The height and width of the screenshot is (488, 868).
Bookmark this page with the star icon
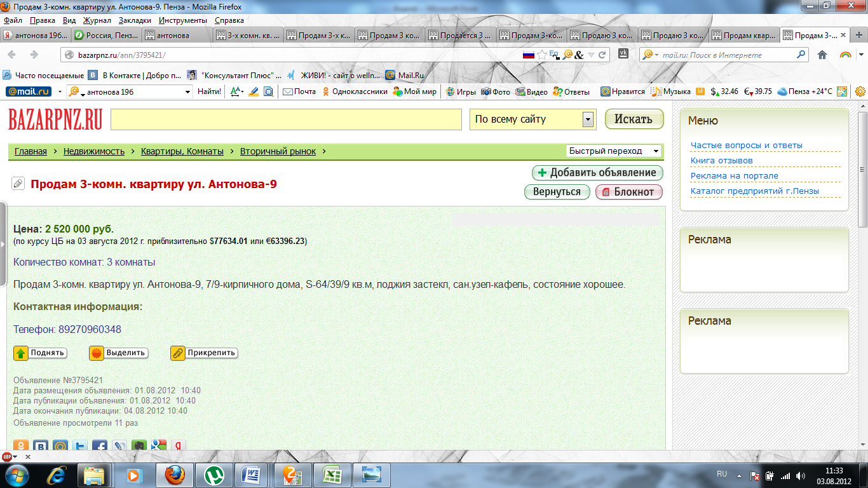tap(542, 55)
